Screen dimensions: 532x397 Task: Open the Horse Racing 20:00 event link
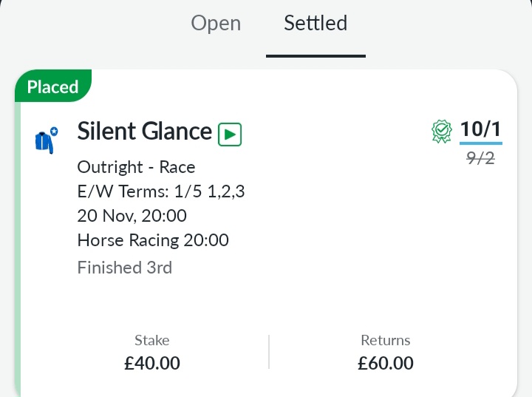(x=153, y=240)
